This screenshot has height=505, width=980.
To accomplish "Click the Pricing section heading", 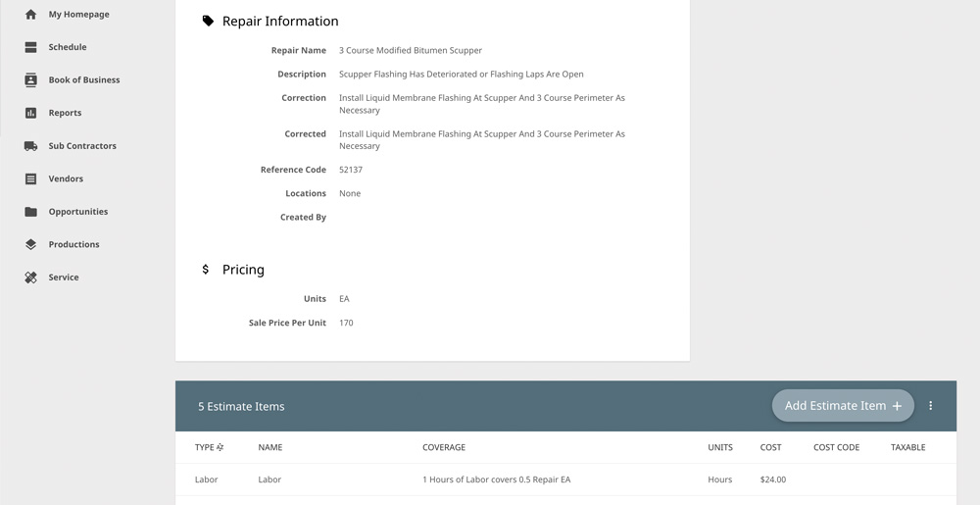I will (x=243, y=270).
